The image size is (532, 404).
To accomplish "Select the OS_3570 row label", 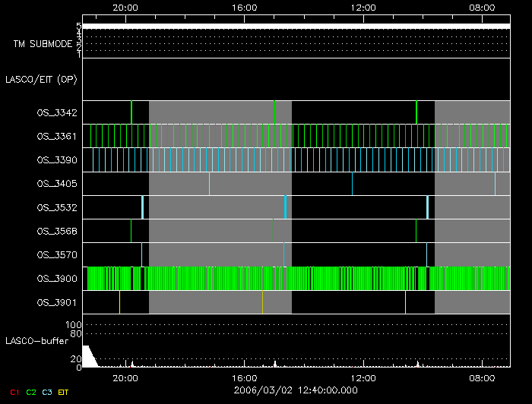I will click(x=57, y=255).
